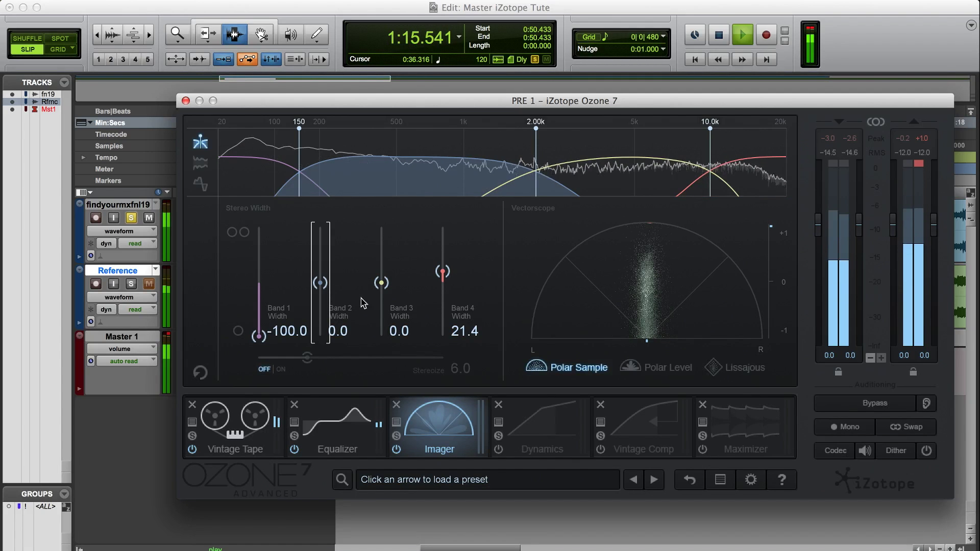Open Master 1 volume view dropdown

click(122, 349)
